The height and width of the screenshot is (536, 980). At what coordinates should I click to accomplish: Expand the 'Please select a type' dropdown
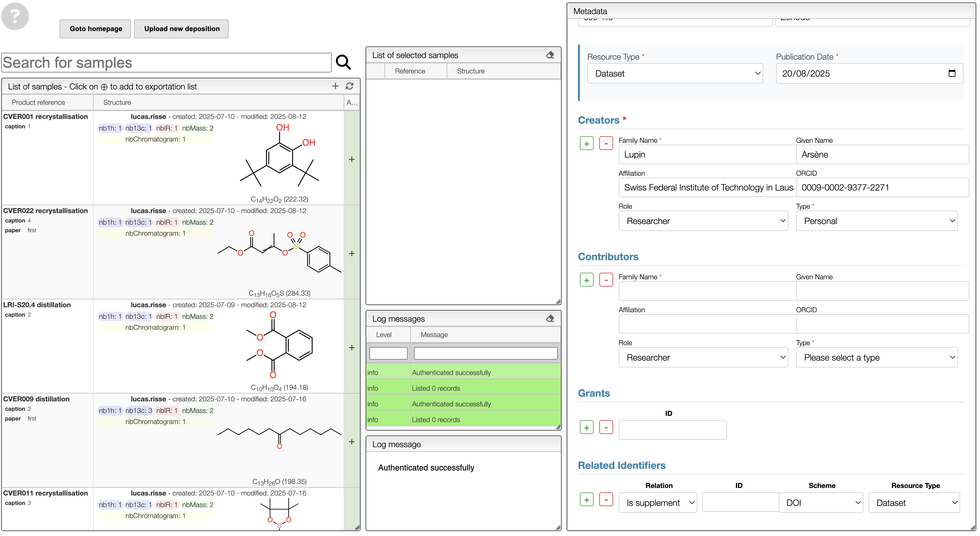click(x=877, y=357)
